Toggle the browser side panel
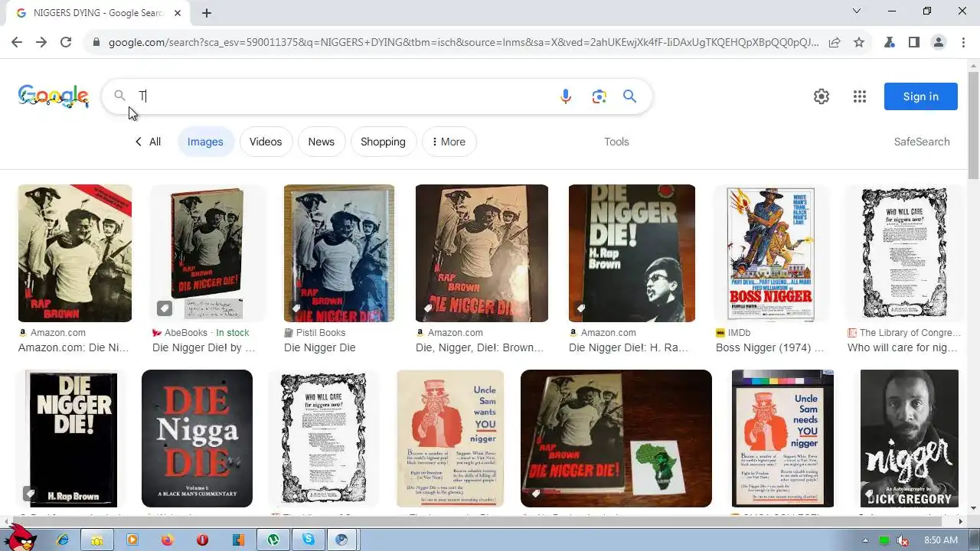The image size is (980, 551). 914,42
